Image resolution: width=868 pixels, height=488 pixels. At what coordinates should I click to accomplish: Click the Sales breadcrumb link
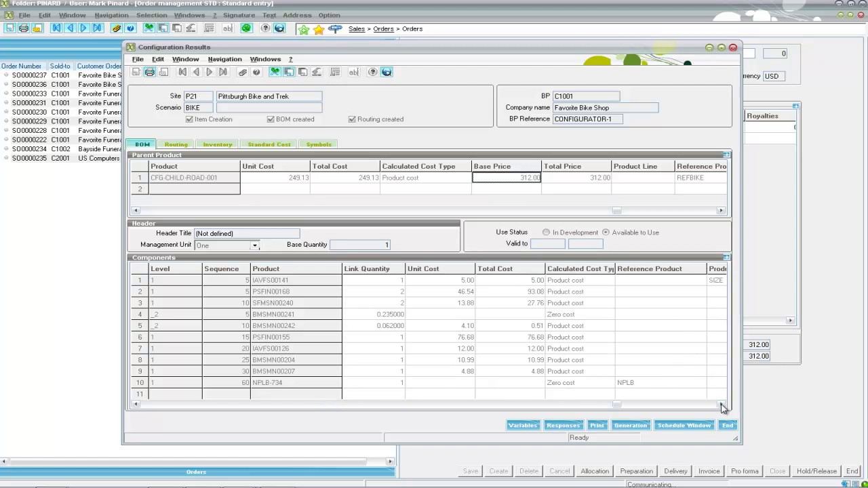click(357, 29)
